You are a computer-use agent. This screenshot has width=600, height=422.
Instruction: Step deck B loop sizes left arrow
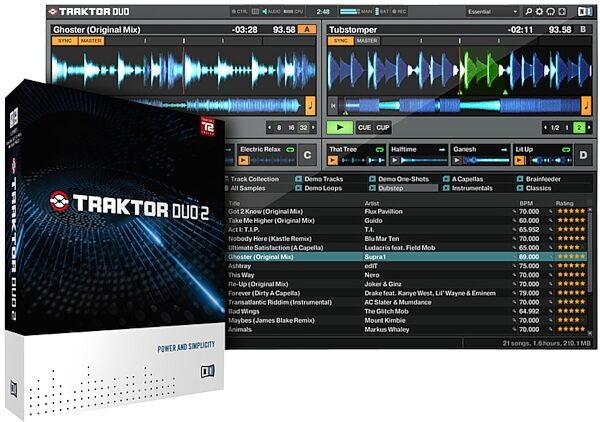(546, 127)
